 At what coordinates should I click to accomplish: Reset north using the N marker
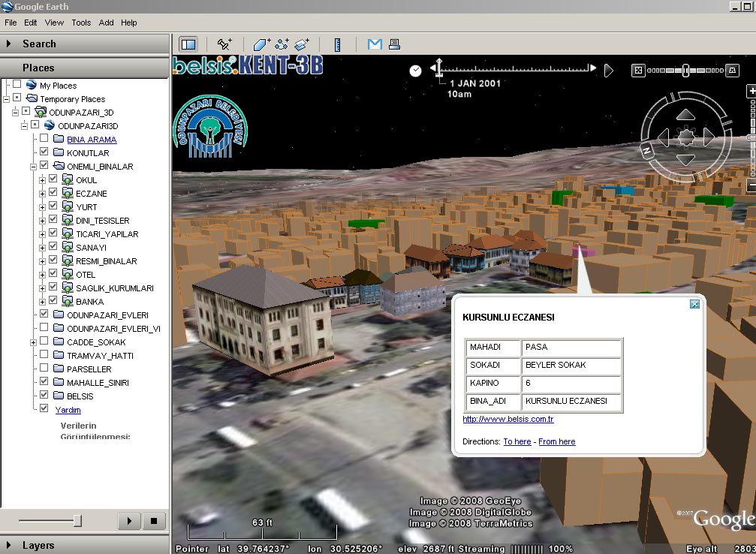click(647, 151)
